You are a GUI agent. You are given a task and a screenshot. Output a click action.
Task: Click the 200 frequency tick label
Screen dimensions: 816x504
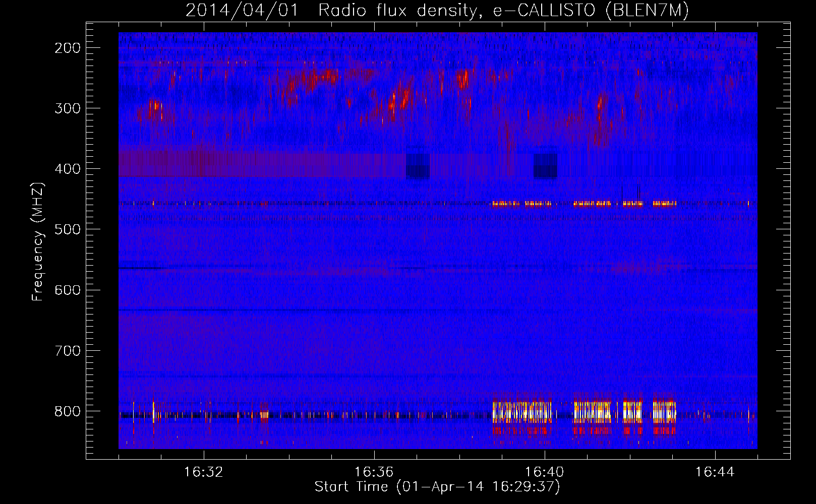point(68,48)
